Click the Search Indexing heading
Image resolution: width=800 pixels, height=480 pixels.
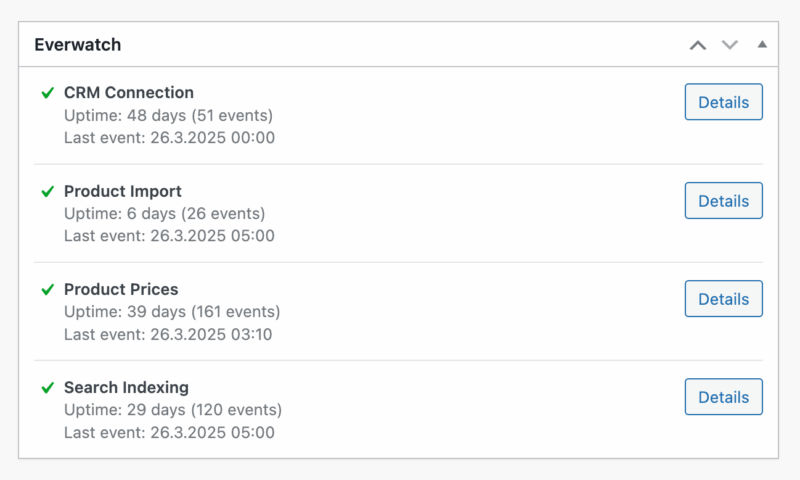pyautogui.click(x=126, y=387)
